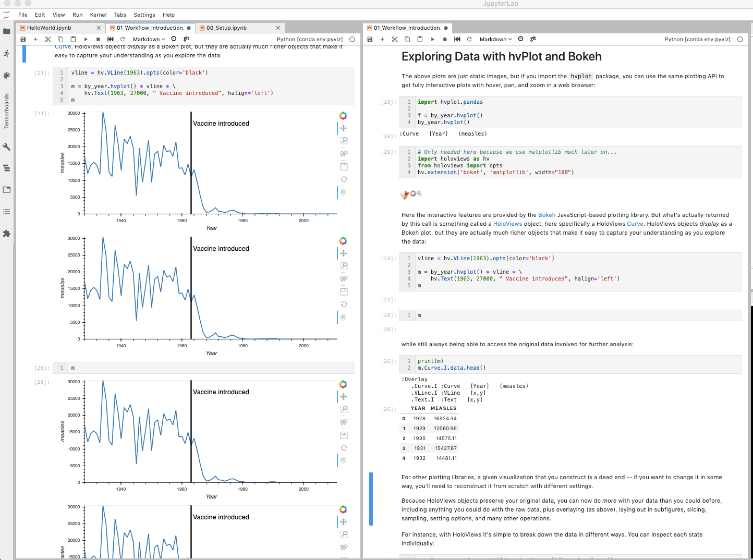Switch kernel via Python [conda env:pyviz] in left notebook
753x560 pixels.
tap(310, 39)
